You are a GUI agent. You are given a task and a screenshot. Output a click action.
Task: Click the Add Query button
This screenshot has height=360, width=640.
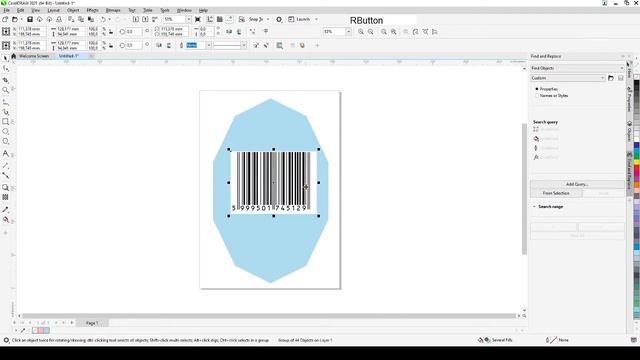pyautogui.click(x=577, y=184)
